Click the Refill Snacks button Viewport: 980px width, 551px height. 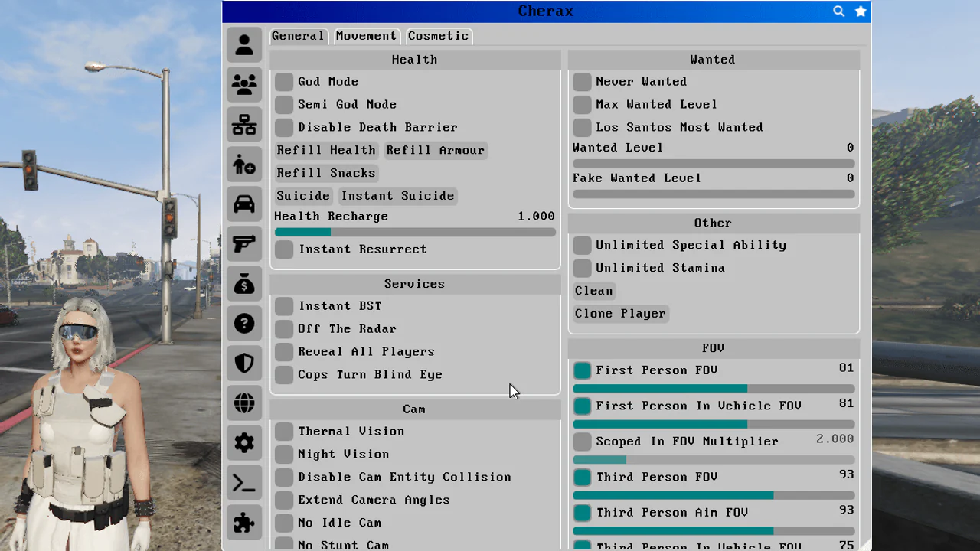pos(326,174)
